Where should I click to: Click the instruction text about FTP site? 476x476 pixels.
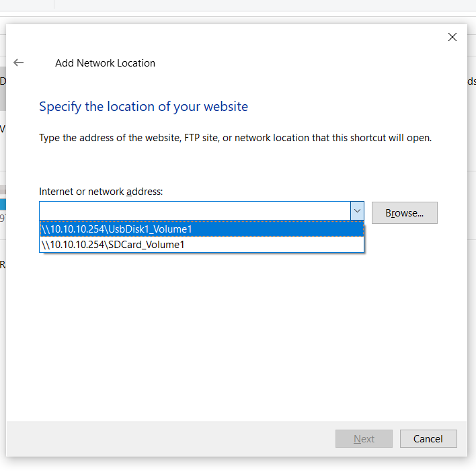coord(235,138)
